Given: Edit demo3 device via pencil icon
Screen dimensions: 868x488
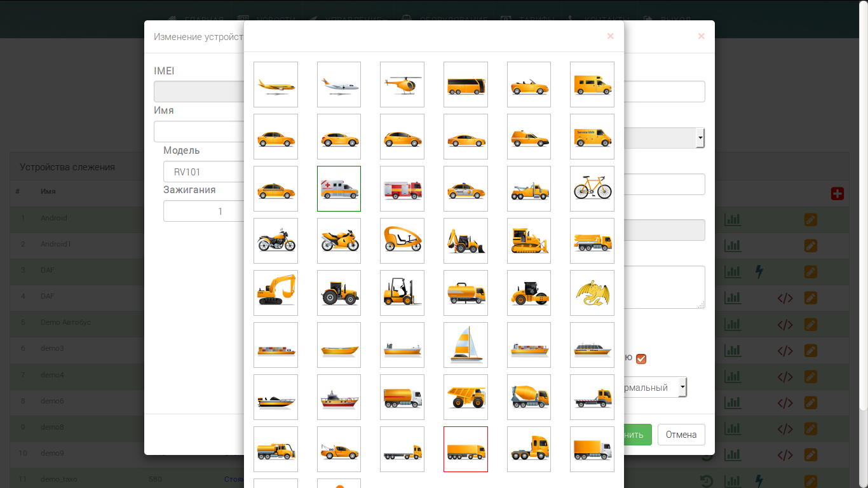Looking at the screenshot, I should [x=810, y=350].
